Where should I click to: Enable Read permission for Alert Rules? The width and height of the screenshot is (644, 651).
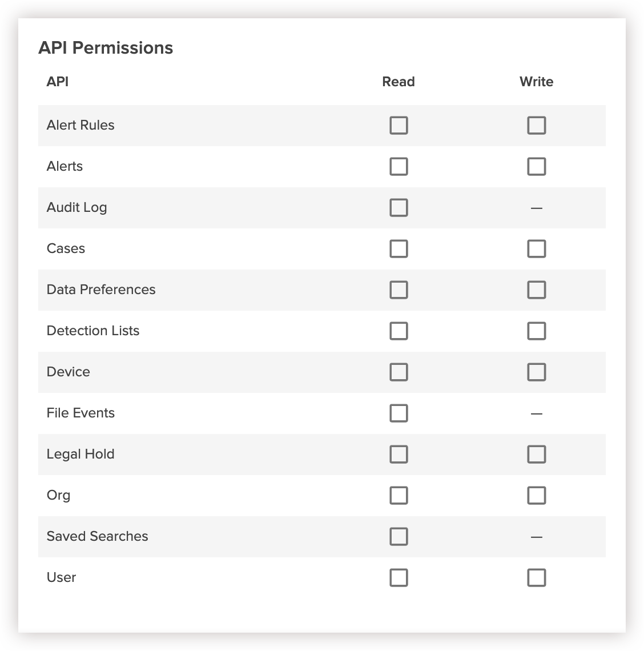(x=399, y=125)
